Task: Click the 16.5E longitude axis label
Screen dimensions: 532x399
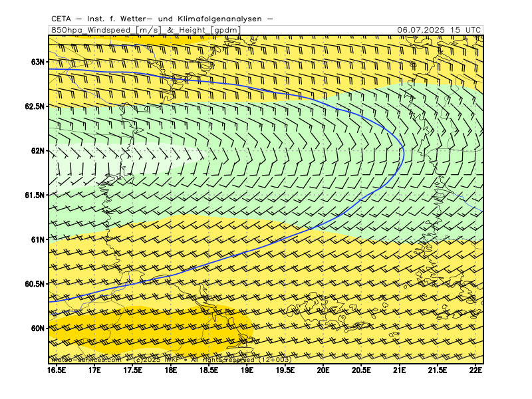Action: coord(57,370)
